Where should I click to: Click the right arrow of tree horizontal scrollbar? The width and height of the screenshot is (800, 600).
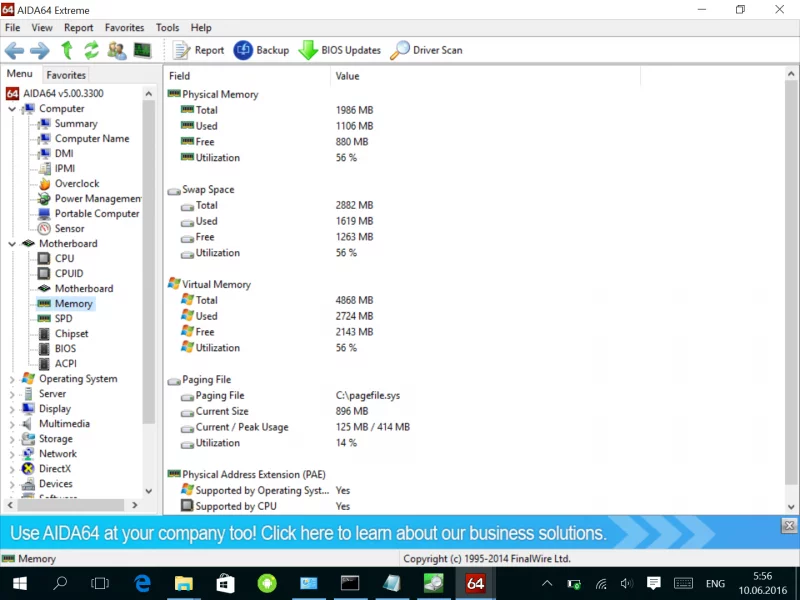coord(135,505)
